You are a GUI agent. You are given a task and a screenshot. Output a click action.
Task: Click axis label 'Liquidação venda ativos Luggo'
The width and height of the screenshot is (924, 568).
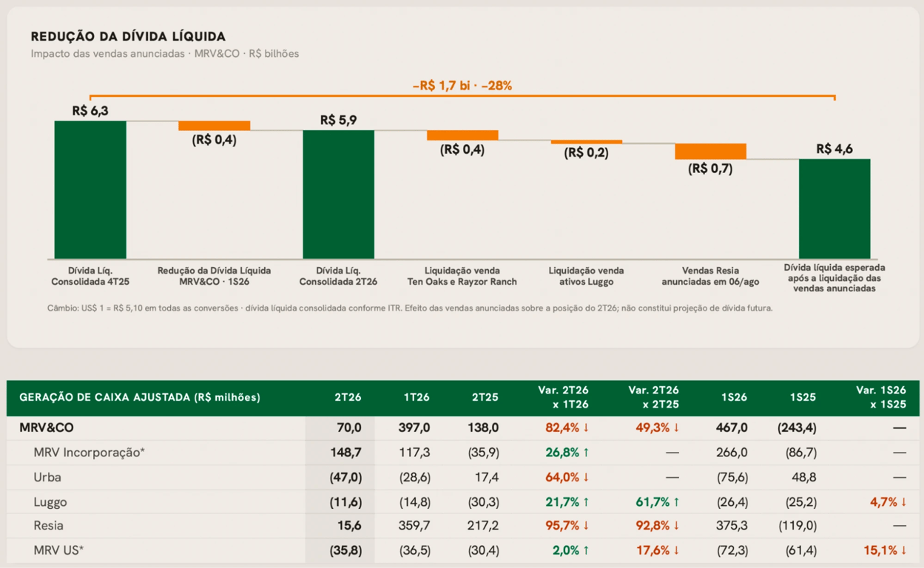tap(586, 276)
